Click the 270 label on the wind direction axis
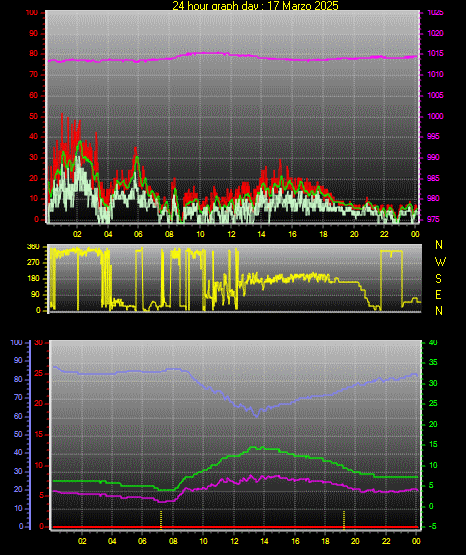466x555 pixels. tap(34, 263)
